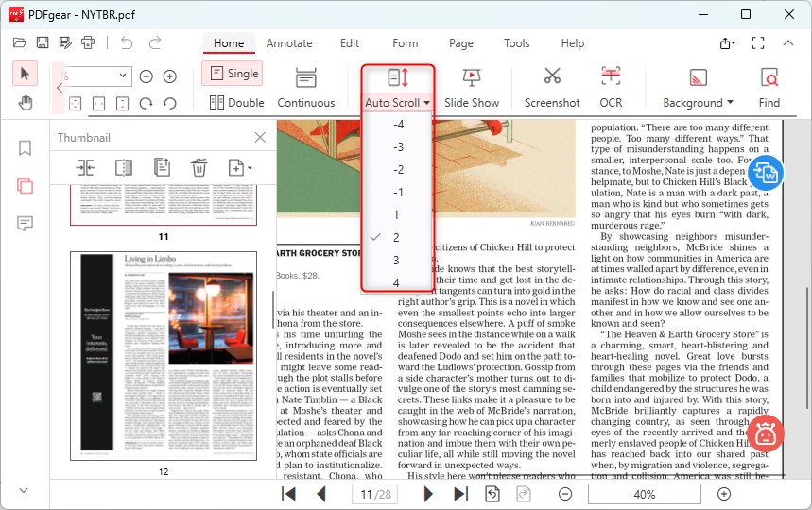Viewport: 812px width, 510px height.
Task: Click the merge pages icon in Thumbnail toolbar
Action: click(85, 167)
